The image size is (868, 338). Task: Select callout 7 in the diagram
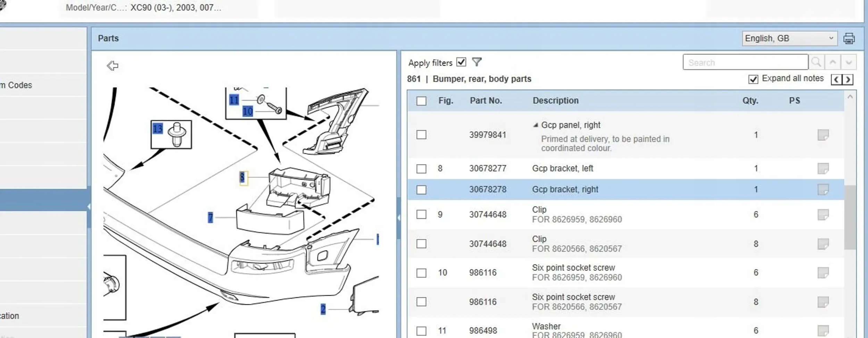210,218
